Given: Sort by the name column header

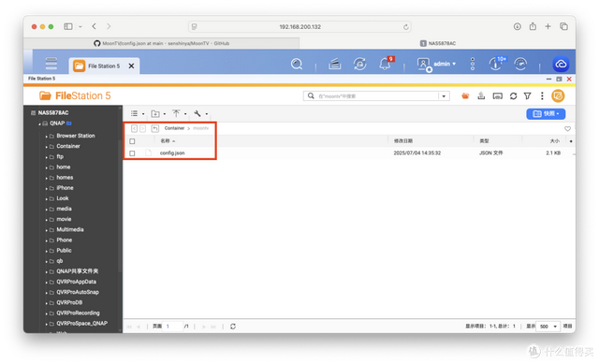Looking at the screenshot, I should coord(168,141).
